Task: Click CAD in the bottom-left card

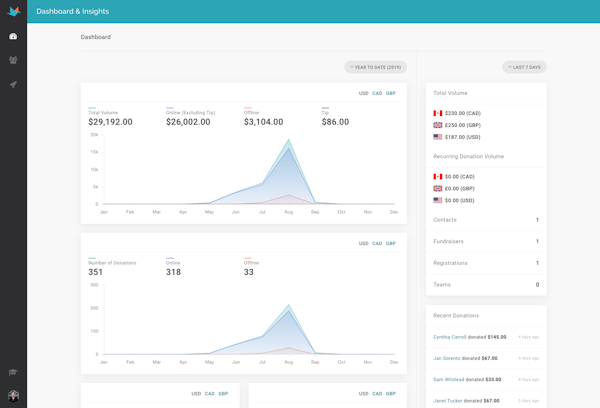Action: click(x=210, y=394)
